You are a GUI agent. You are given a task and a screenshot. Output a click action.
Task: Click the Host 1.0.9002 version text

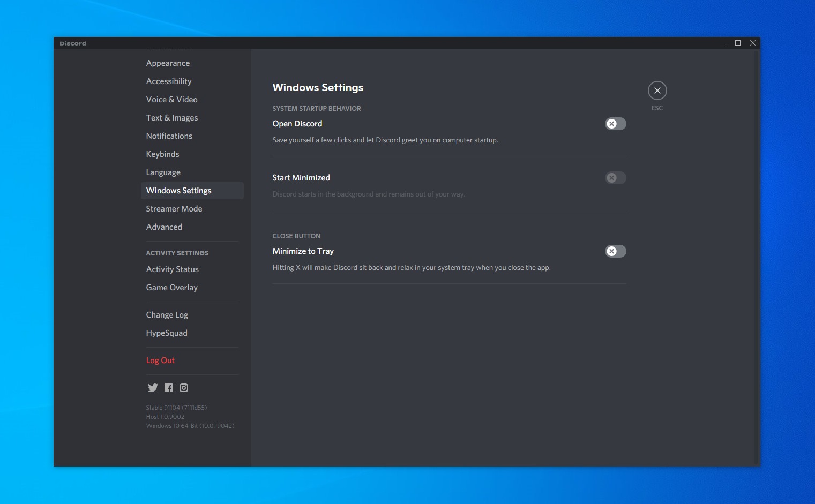click(x=165, y=417)
